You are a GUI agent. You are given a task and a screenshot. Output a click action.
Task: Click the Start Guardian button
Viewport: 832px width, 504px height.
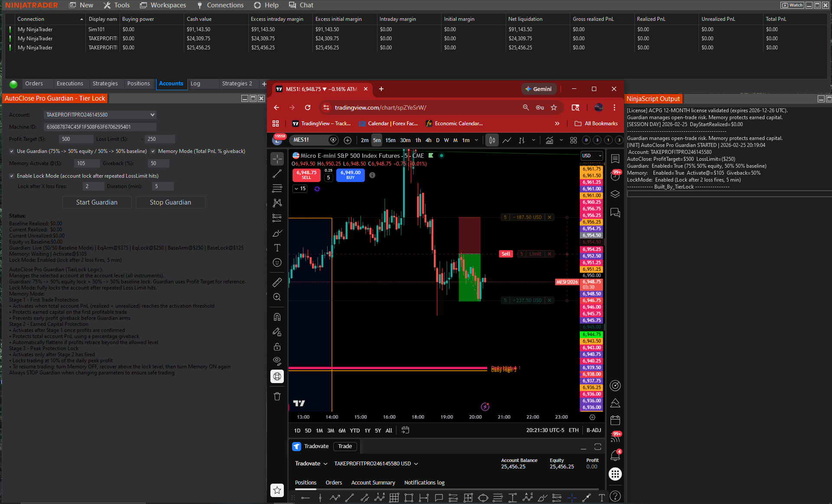tap(97, 202)
